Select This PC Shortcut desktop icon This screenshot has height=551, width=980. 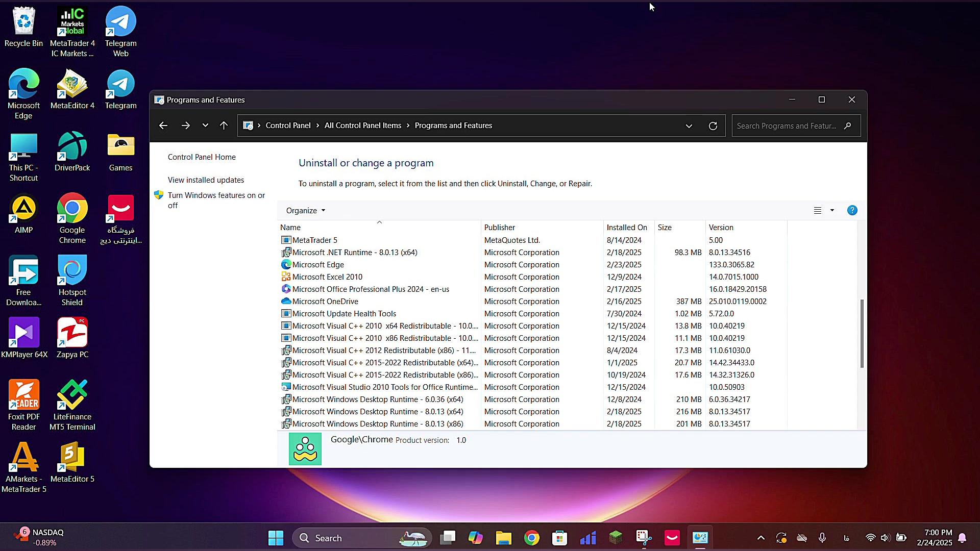[x=23, y=156]
